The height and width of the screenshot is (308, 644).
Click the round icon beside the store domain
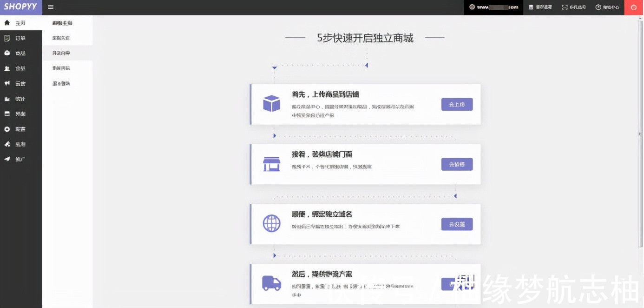coord(472,7)
